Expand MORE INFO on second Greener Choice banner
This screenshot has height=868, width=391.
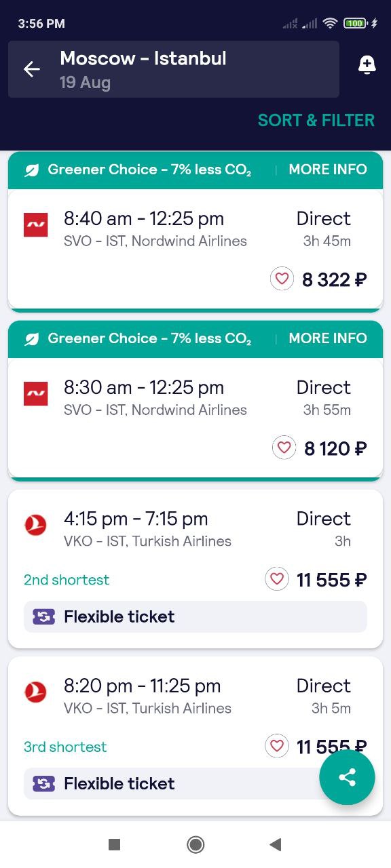coord(328,338)
